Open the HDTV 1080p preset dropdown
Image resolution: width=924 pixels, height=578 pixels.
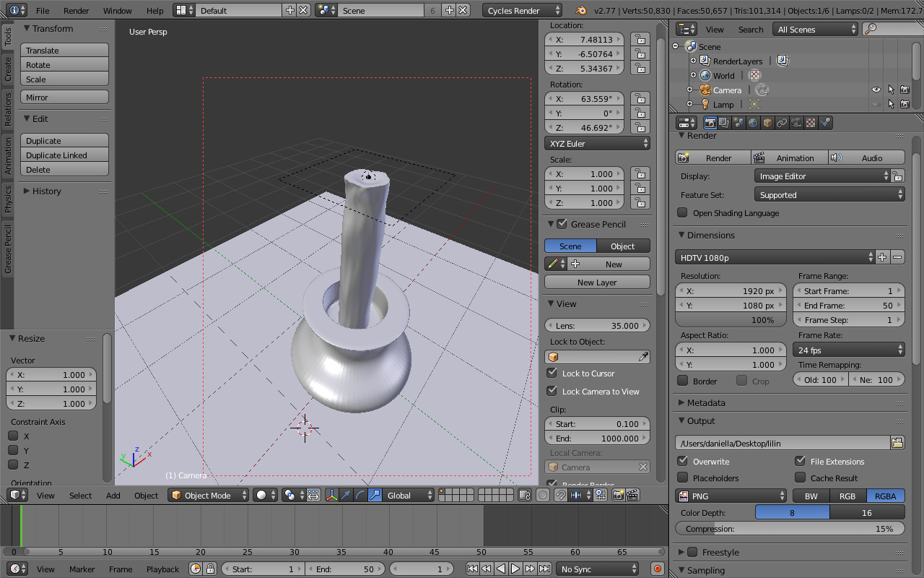coord(775,257)
